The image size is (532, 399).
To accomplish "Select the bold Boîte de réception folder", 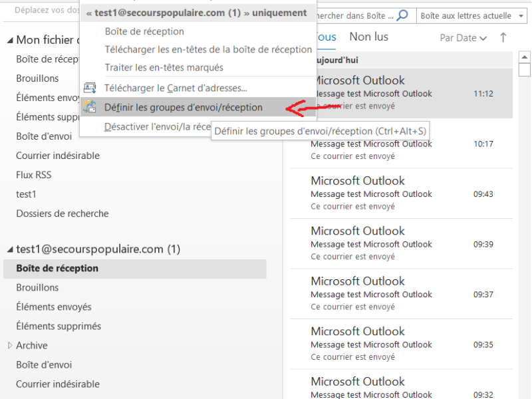I will [x=135, y=269].
